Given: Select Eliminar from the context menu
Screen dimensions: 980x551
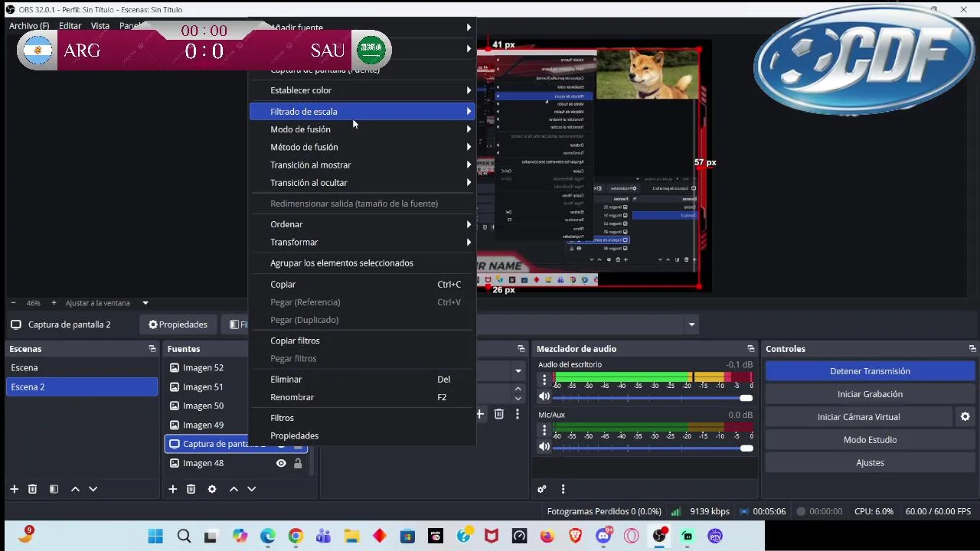Looking at the screenshot, I should (x=362, y=380).
